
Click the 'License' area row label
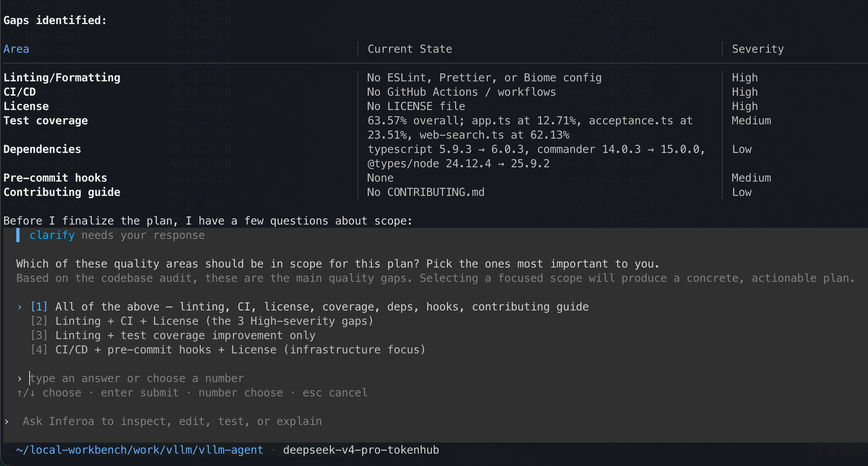coord(26,106)
